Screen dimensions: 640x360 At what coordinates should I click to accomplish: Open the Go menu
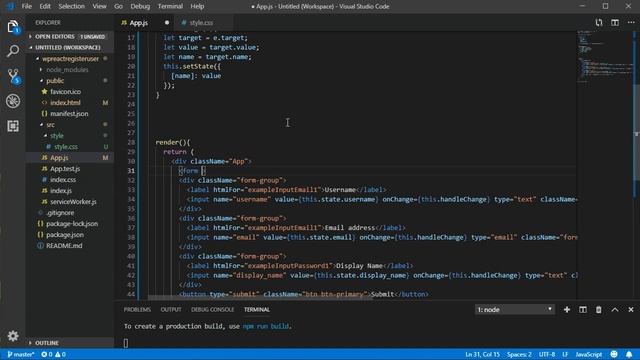click(x=118, y=7)
